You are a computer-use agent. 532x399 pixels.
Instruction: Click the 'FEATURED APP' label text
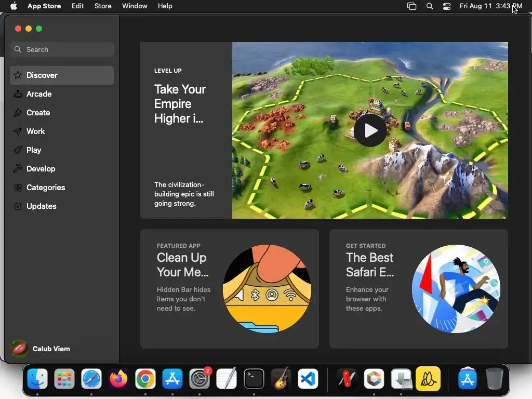pos(179,246)
